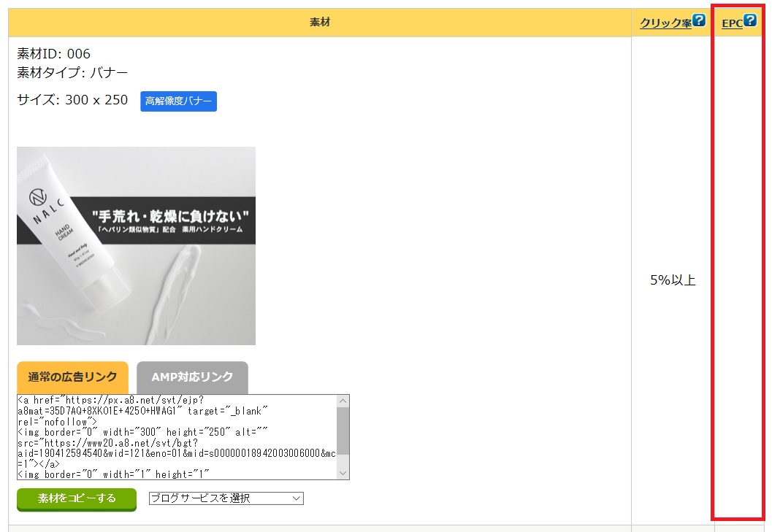Screen dimensions: 772x532
Task: Click the help icon beside クリック率
Action: [699, 21]
